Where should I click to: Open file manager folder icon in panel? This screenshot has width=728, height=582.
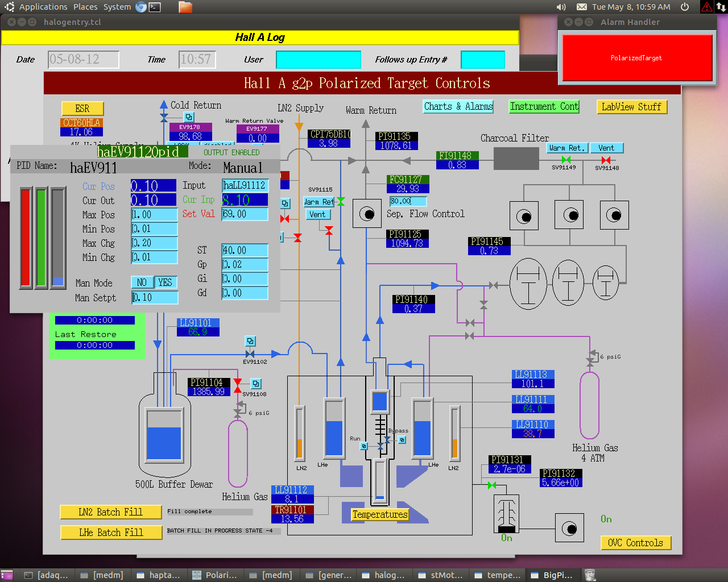(185, 7)
